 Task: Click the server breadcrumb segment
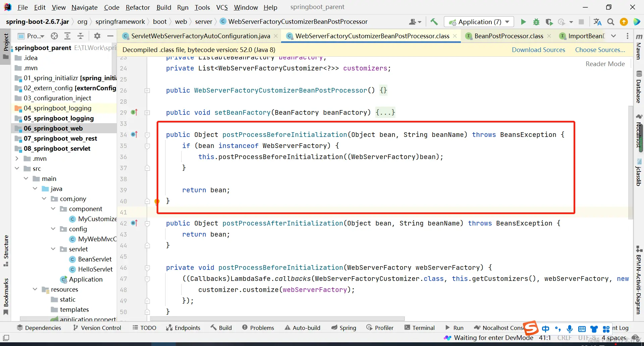[204, 22]
